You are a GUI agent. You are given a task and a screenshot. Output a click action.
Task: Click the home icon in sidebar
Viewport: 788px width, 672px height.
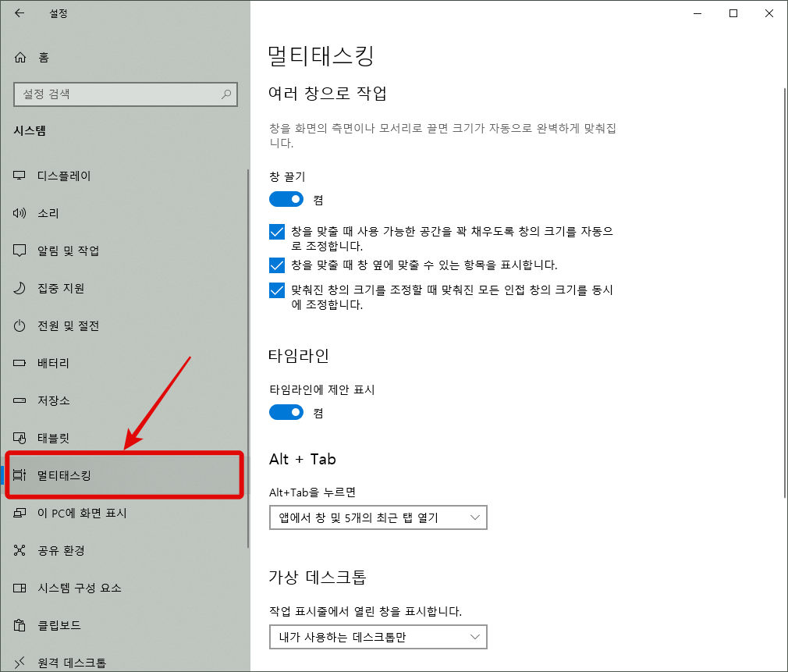[20, 57]
